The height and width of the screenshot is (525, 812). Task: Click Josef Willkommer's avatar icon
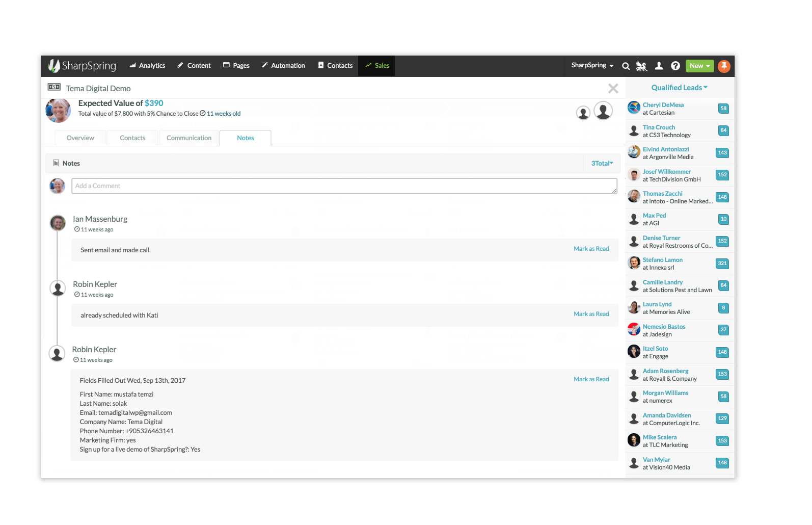click(x=634, y=174)
